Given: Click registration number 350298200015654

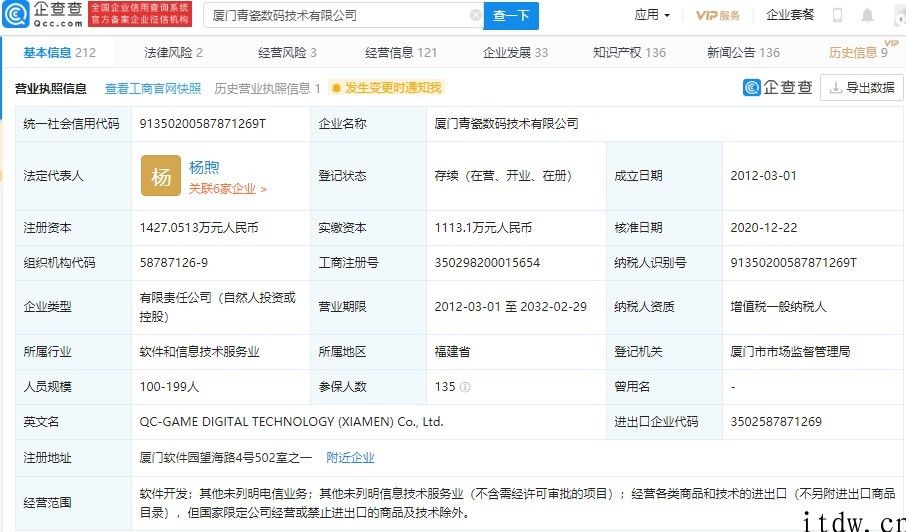Looking at the screenshot, I should tap(487, 263).
